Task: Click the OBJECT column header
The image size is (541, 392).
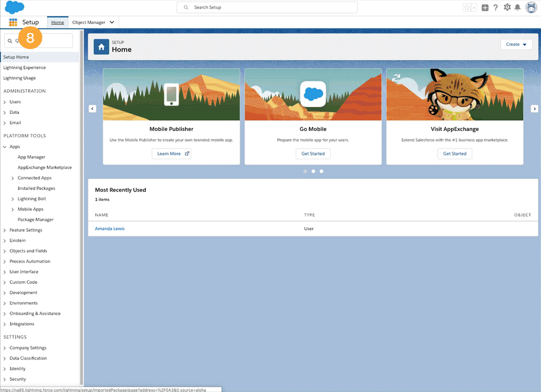Action: click(522, 215)
